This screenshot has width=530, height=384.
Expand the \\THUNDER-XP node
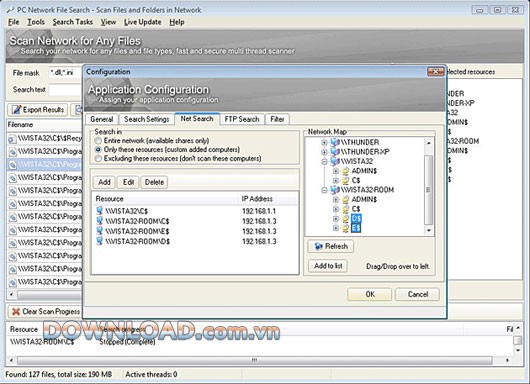point(324,152)
